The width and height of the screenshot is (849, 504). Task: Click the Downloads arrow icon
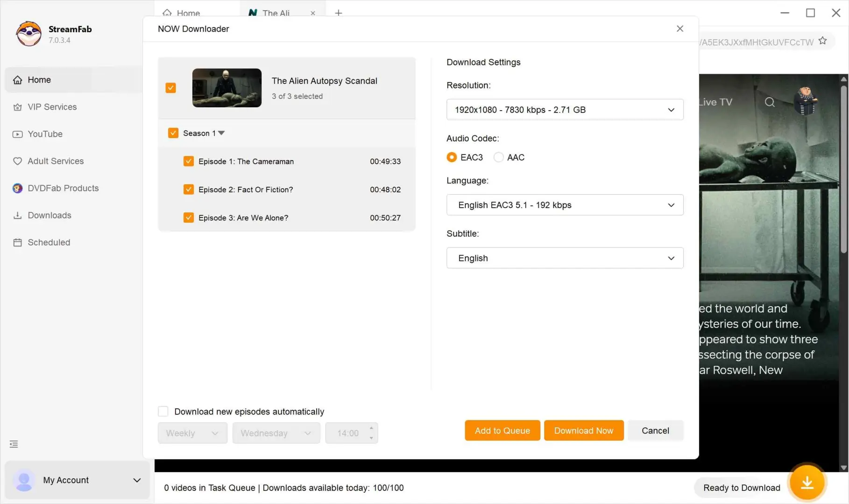(x=17, y=215)
